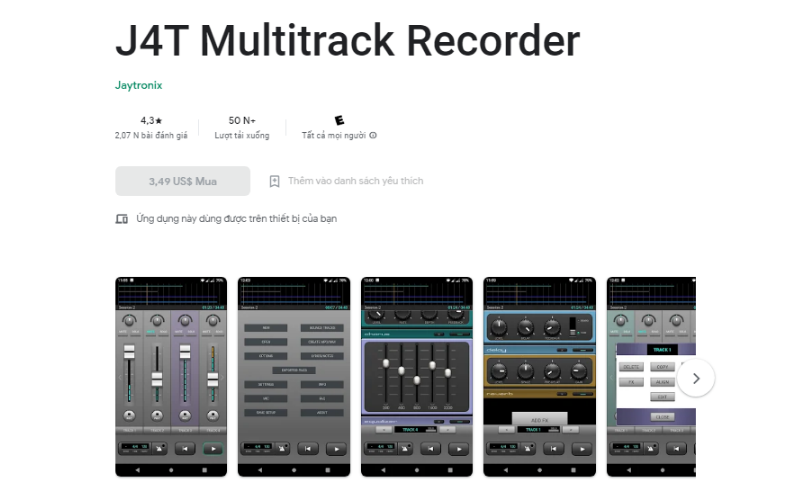This screenshot has height=500, width=800.
Task: Click Thêm vào danh sách yêu thích
Action: point(356,181)
